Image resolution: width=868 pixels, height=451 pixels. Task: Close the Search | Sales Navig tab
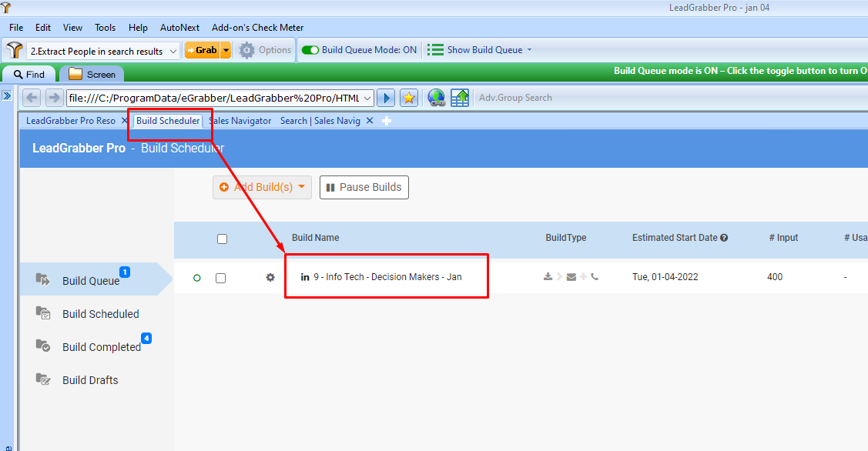tap(370, 121)
